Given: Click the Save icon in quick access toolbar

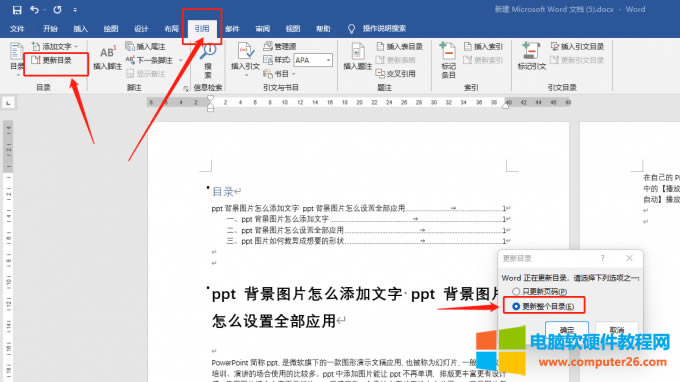Looking at the screenshot, I should tap(16, 10).
